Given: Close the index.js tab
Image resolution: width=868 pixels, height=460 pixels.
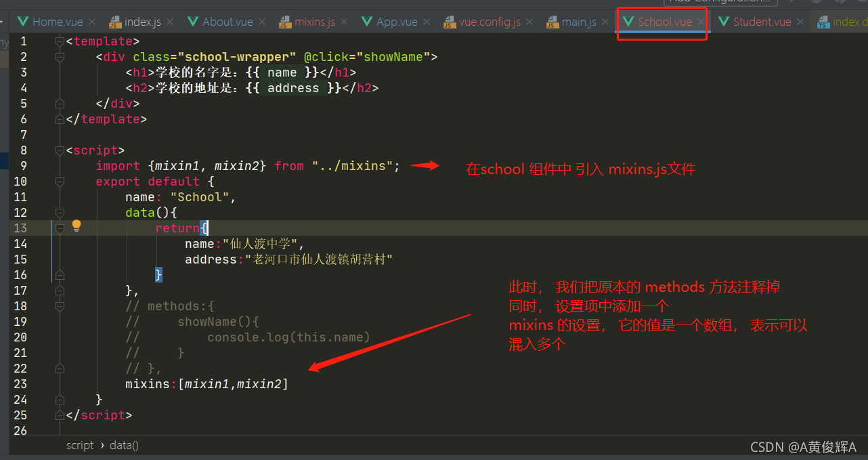Looking at the screenshot, I should (171, 22).
